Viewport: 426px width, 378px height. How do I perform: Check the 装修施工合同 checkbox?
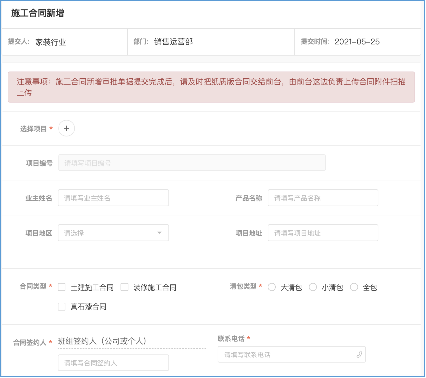[x=124, y=287]
